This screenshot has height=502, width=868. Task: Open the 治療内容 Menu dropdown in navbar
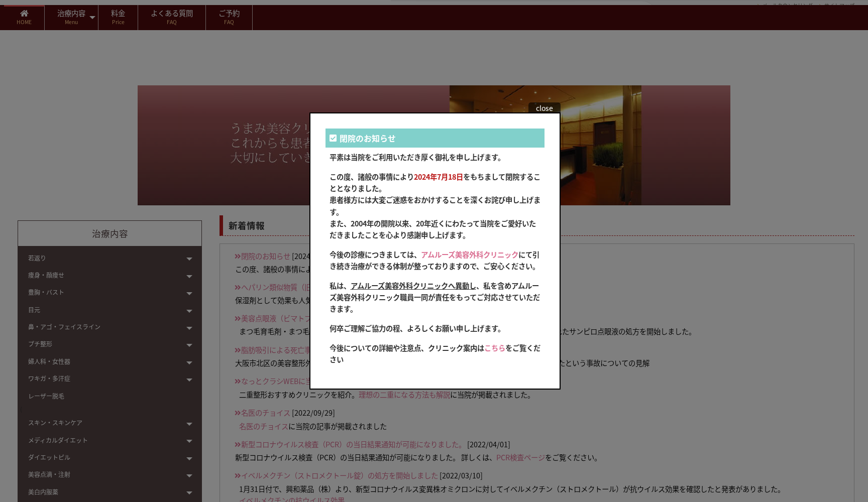pos(71,17)
